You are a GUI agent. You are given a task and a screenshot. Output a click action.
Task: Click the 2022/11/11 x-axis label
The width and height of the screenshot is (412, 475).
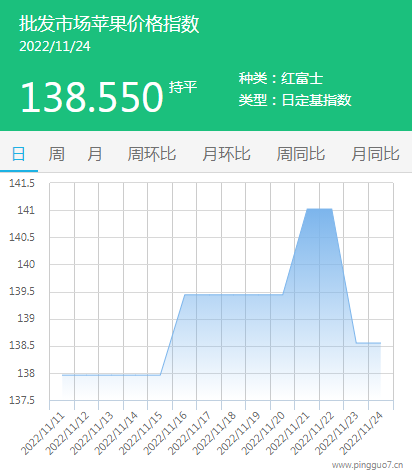tap(43, 433)
